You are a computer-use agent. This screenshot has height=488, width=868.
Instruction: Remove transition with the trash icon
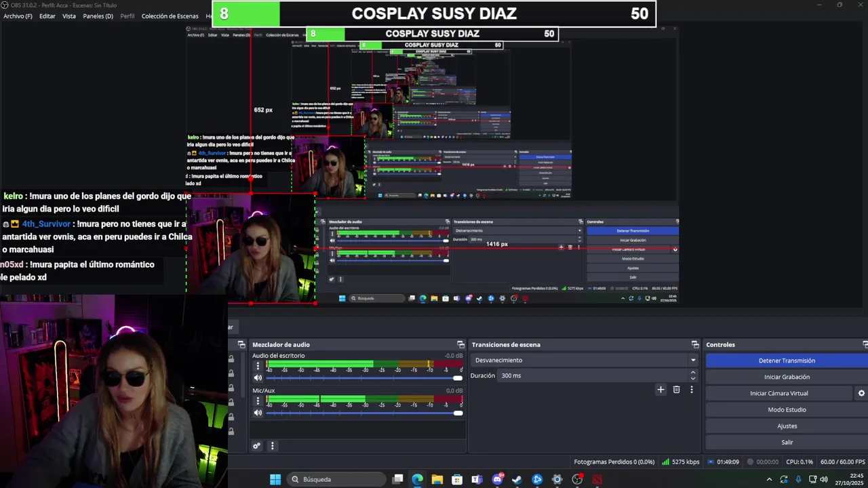coord(676,390)
